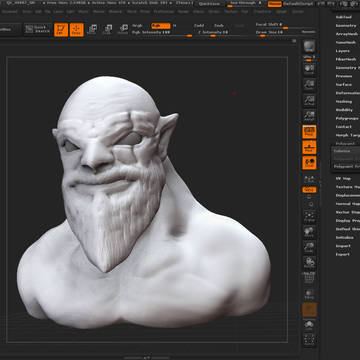Toggle L.Sym local symmetry
This screenshot has height=360, width=360.
point(309,179)
